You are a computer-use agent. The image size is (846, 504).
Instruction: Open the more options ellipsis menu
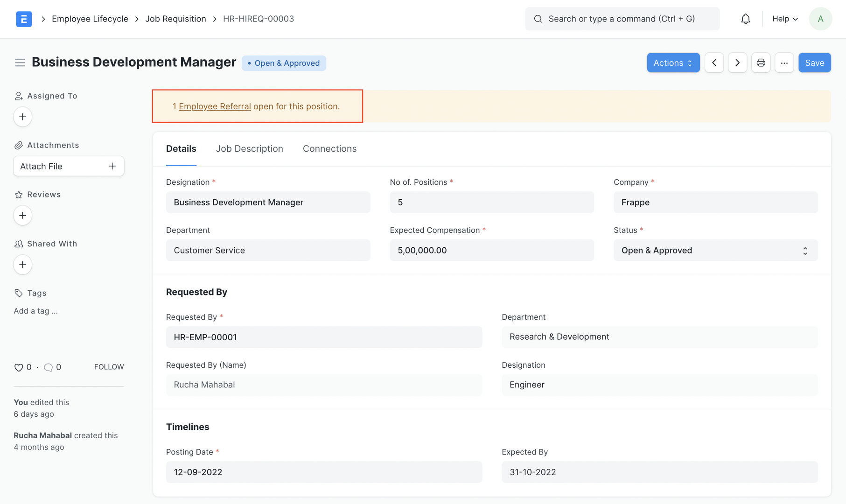pos(784,63)
